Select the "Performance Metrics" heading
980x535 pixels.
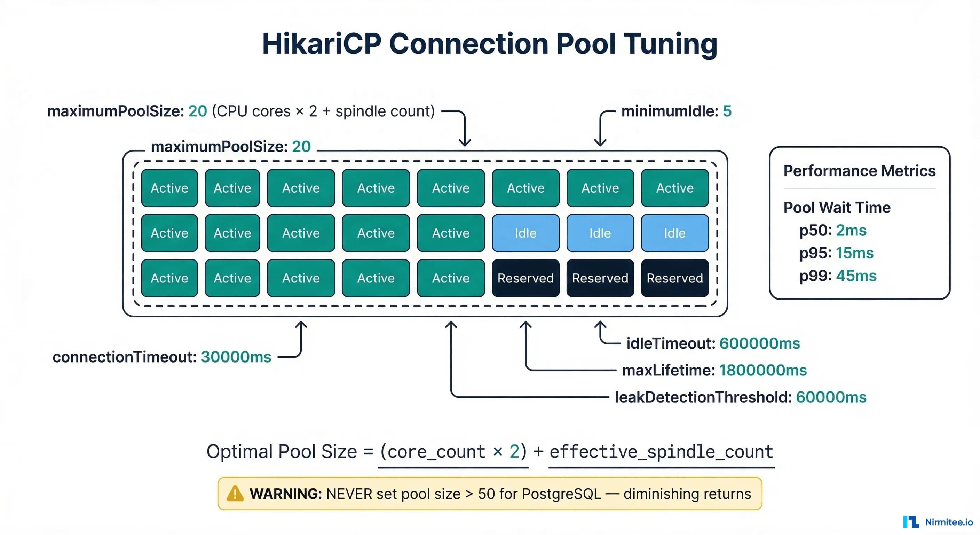pos(859,171)
